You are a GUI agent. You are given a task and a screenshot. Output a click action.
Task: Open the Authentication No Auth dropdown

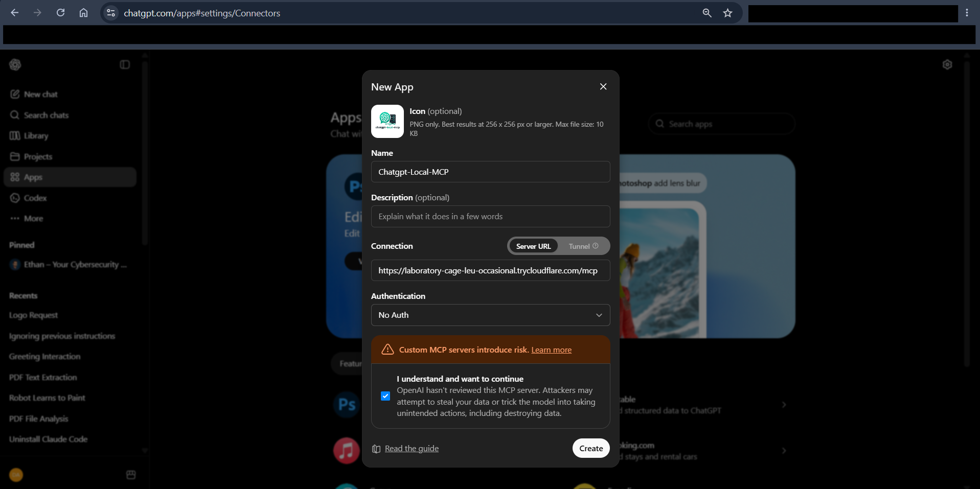click(x=490, y=315)
